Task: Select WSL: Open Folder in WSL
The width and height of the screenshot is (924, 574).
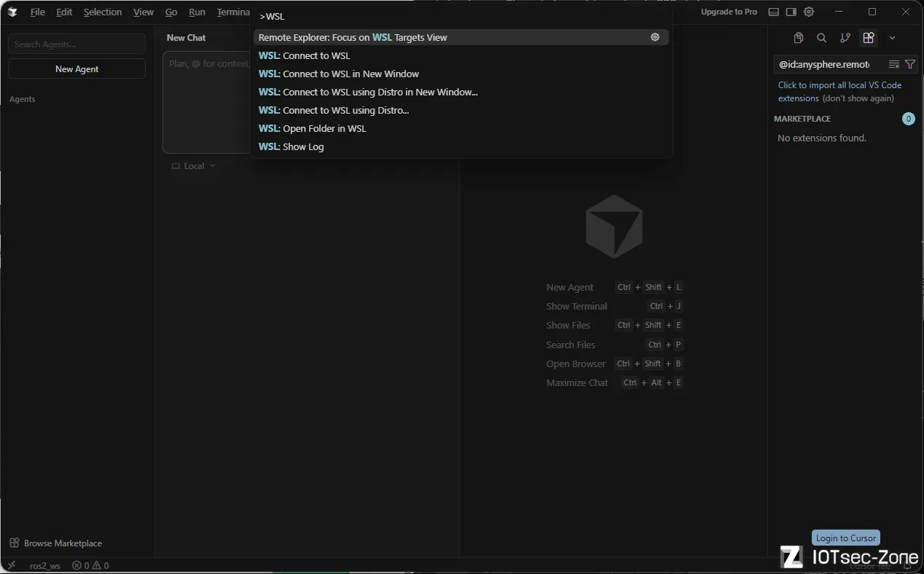Action: [x=461, y=128]
